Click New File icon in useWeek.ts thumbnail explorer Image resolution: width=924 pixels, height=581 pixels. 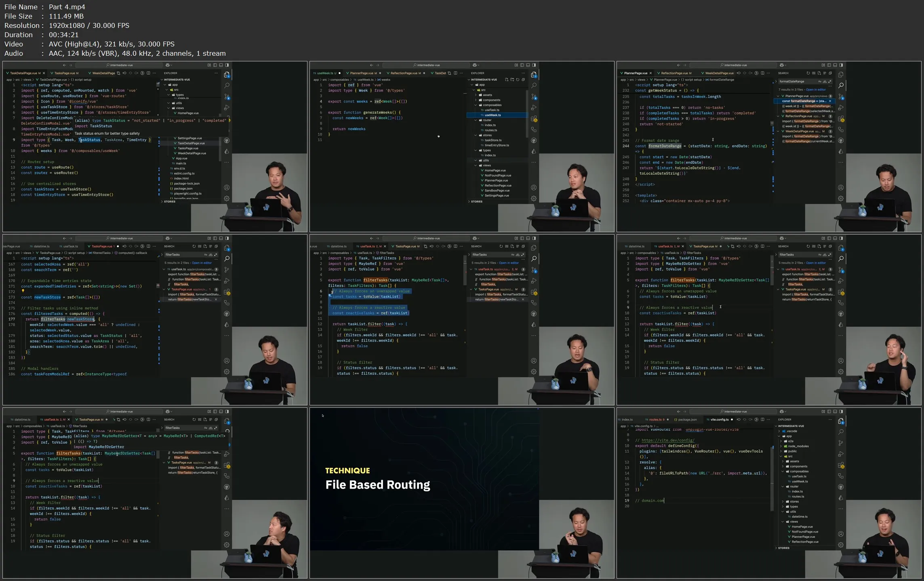pyautogui.click(x=507, y=80)
